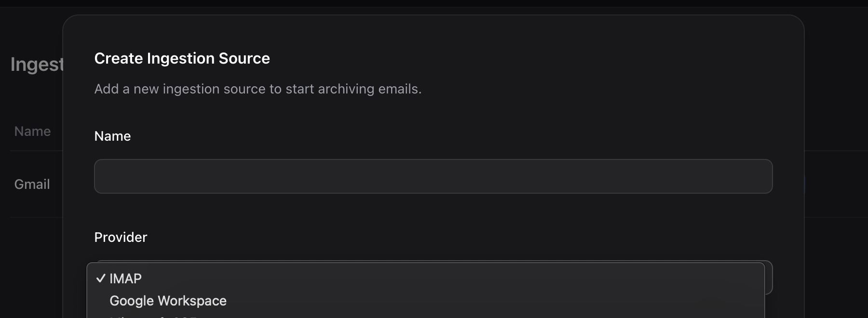Click the Provider field label
Viewport: 868px width, 318px height.
tap(121, 237)
